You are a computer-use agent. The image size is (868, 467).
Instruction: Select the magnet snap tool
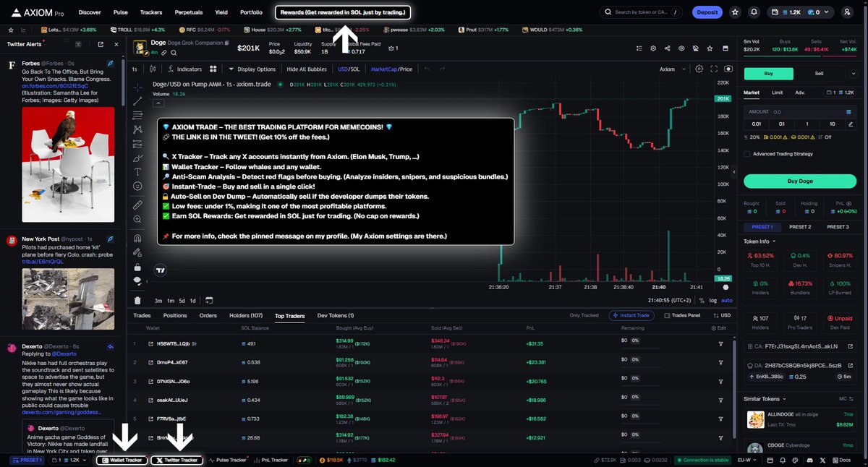[138, 238]
